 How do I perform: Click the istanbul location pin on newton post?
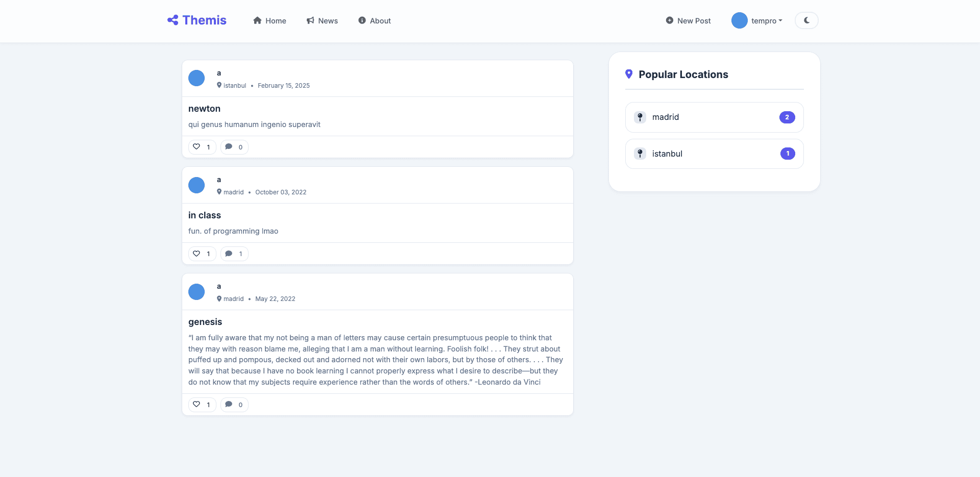(x=219, y=85)
